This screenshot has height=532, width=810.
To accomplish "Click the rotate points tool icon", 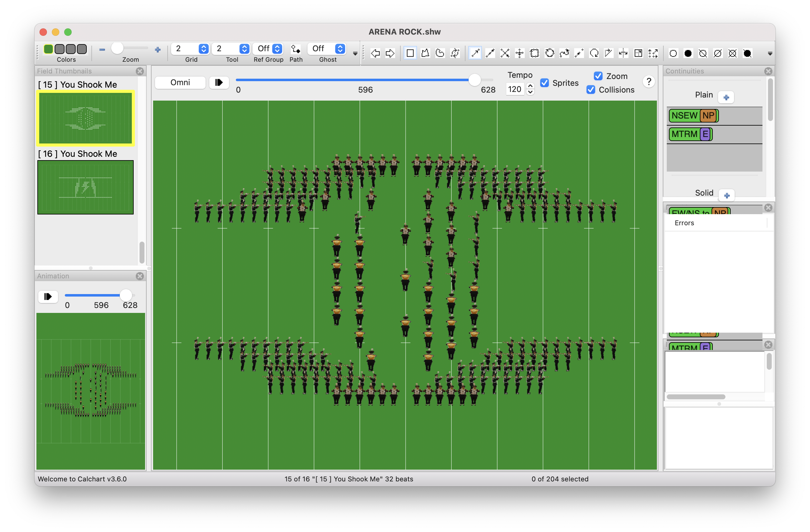I will (x=594, y=53).
